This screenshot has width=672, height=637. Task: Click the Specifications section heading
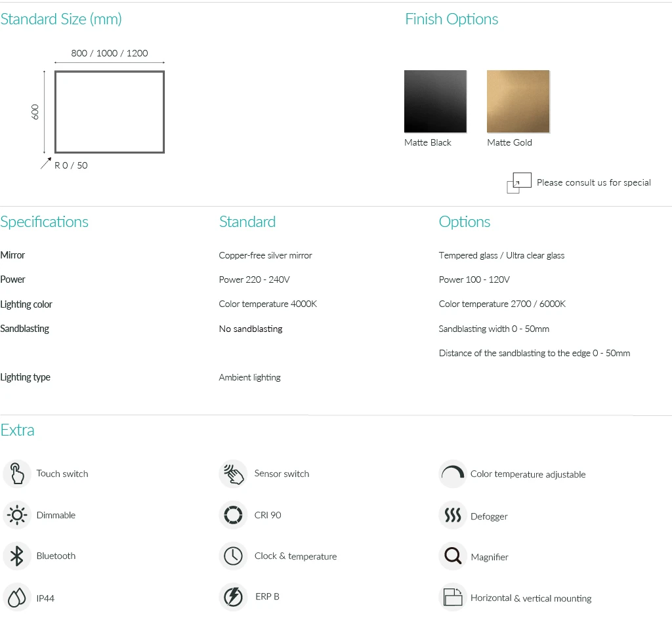tap(45, 222)
